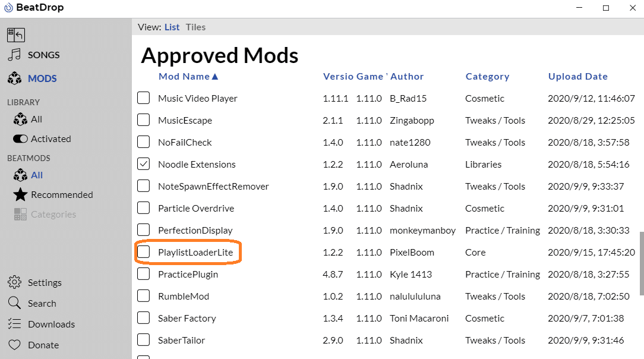Sort by Version column header

[x=339, y=77]
